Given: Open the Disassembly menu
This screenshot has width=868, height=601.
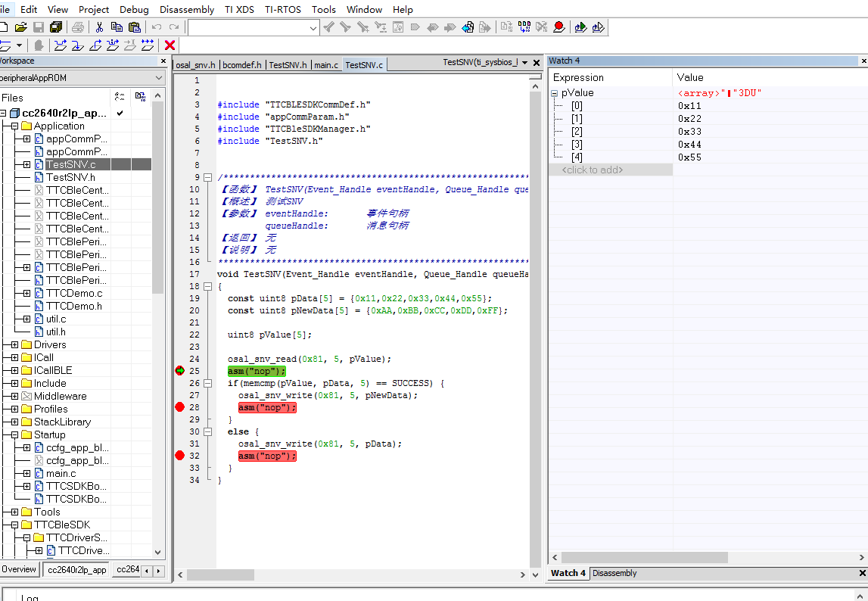Looking at the screenshot, I should (x=187, y=9).
